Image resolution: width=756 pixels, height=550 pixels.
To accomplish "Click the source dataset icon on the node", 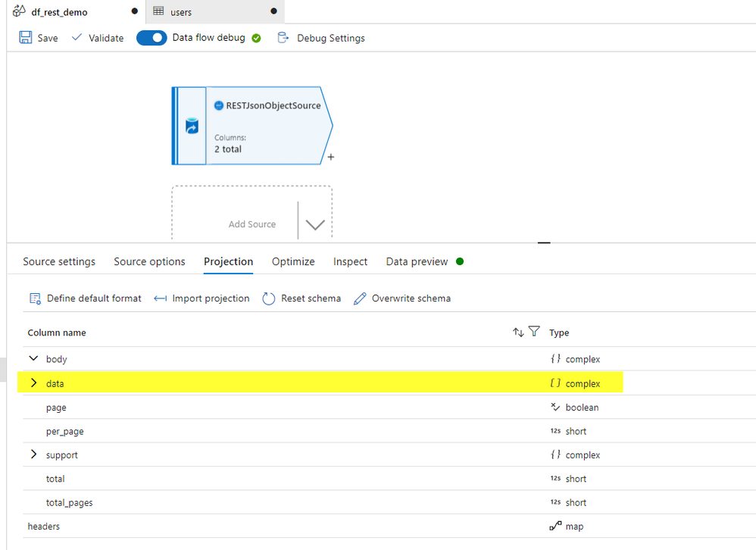I will (192, 127).
